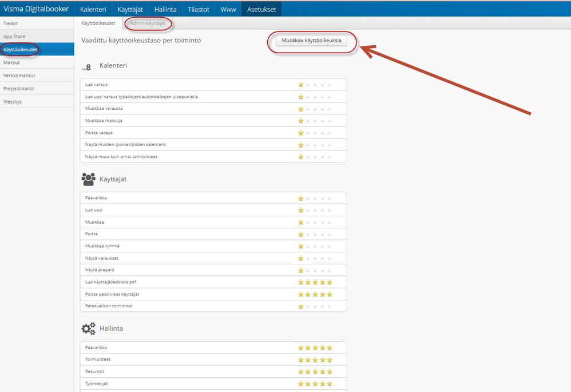
Task: Click the "Luo uusi varaus työaikojen/aukioloaikojen ulkopuolella" text
Action: (141, 97)
